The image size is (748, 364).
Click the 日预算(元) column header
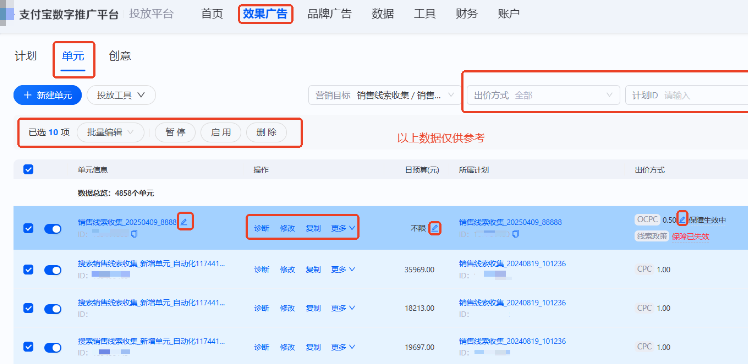click(422, 170)
